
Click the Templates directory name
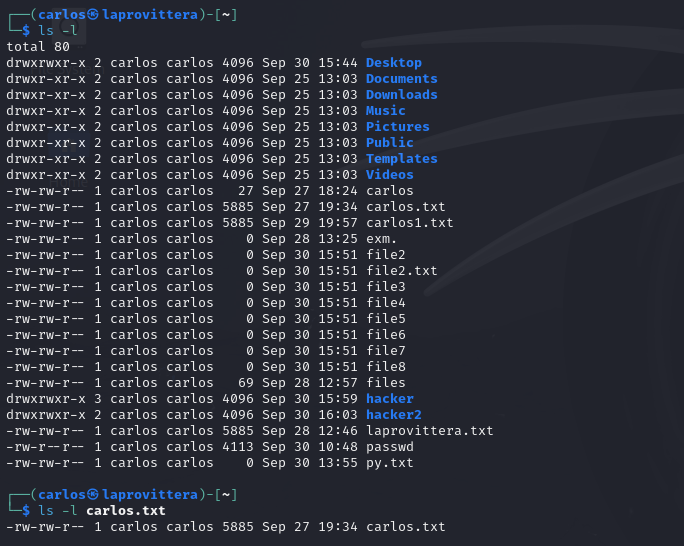(x=401, y=159)
